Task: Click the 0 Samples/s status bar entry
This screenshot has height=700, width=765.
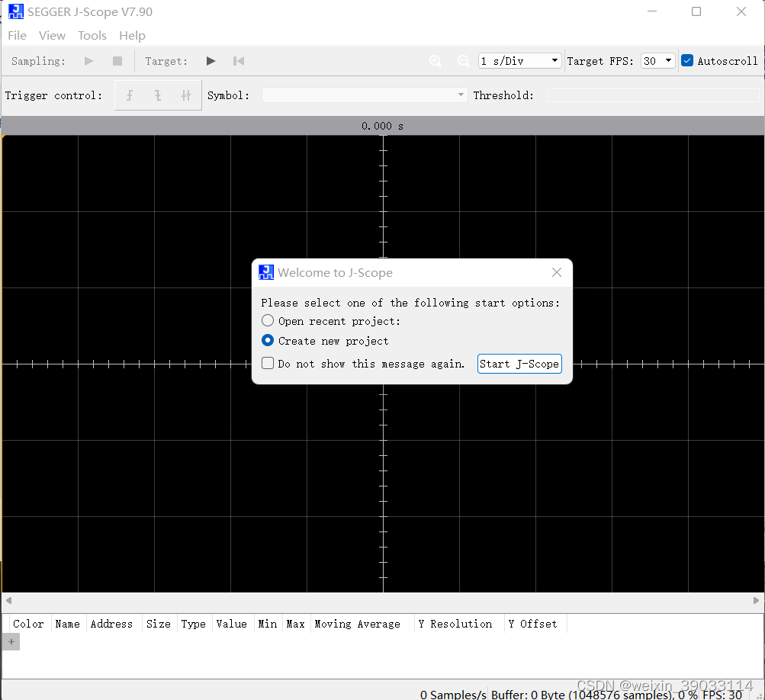Action: click(x=453, y=694)
